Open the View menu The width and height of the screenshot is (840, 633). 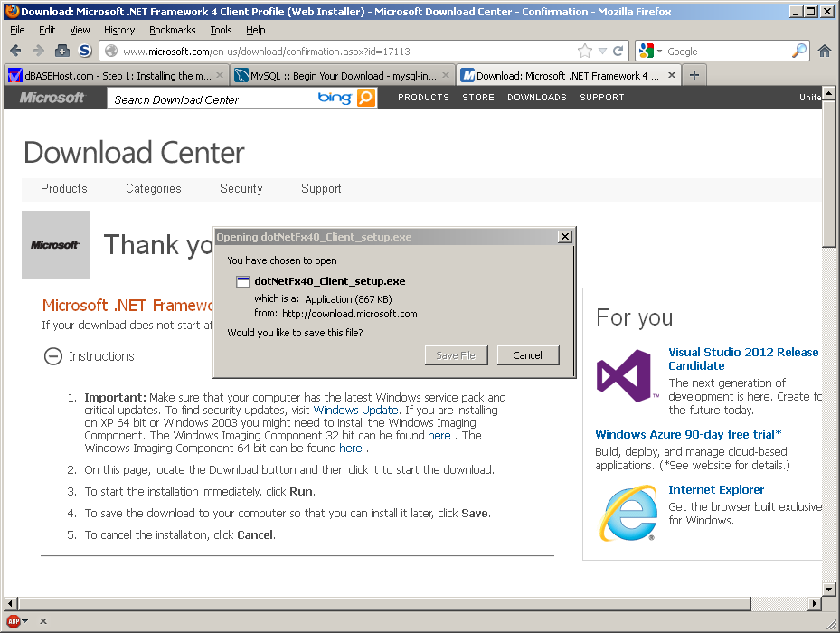80,30
